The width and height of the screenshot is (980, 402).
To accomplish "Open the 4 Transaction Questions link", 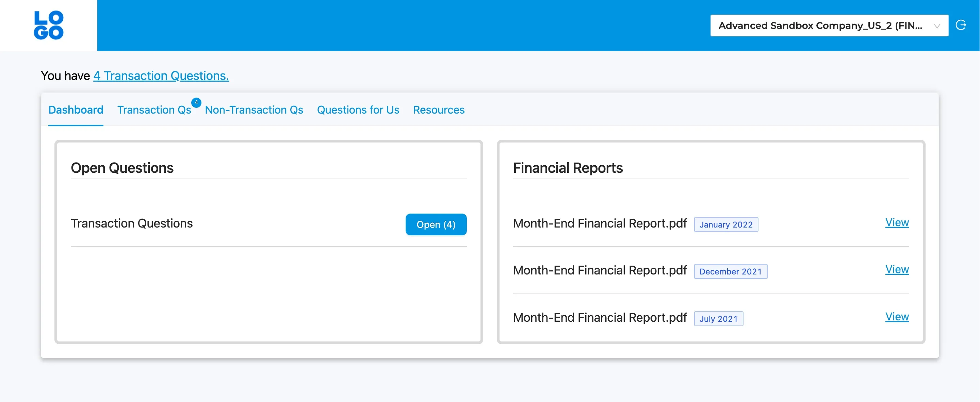I will pos(161,76).
